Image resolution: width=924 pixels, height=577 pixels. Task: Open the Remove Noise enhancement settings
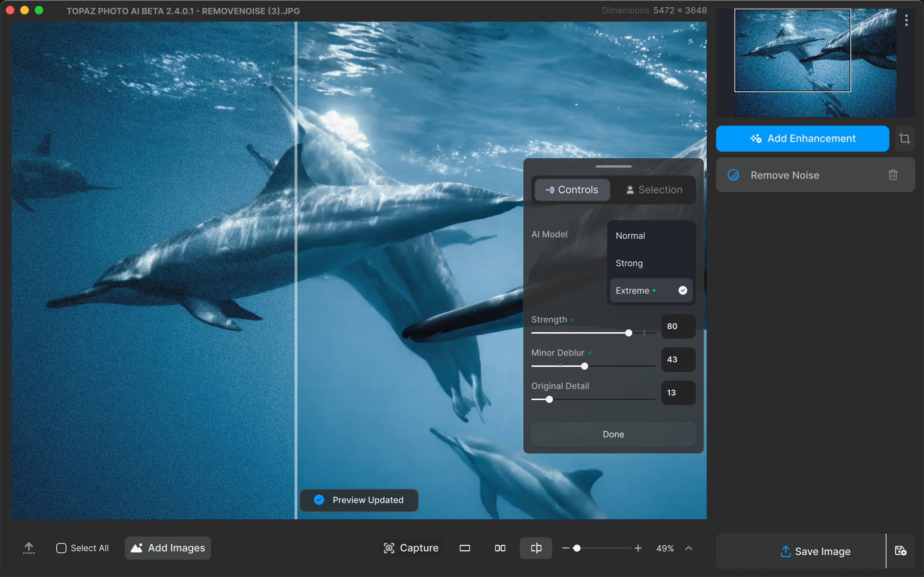[x=784, y=175]
